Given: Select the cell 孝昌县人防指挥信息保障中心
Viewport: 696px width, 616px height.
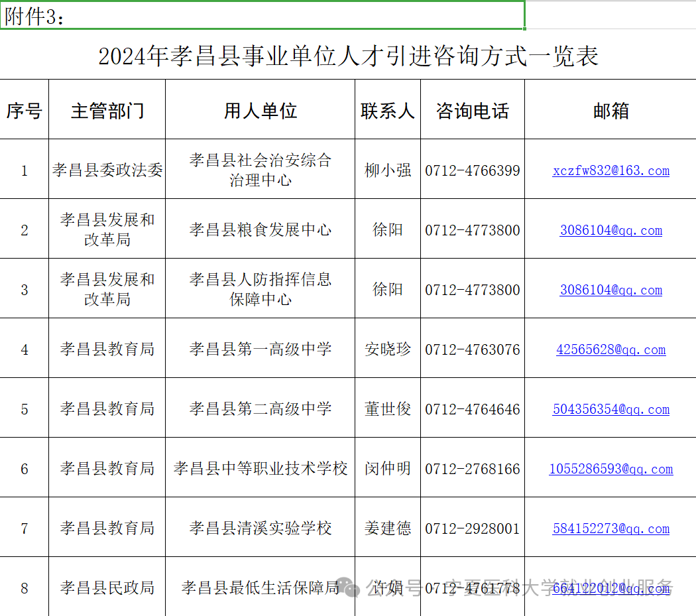Looking at the screenshot, I should point(260,288).
